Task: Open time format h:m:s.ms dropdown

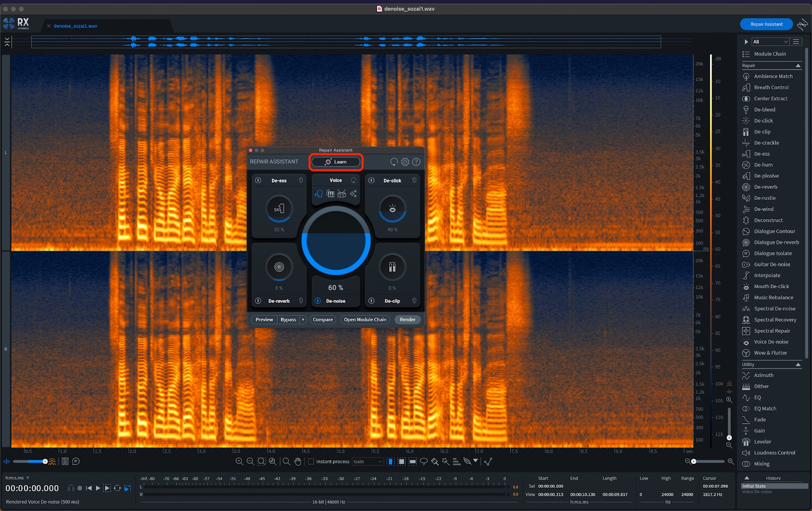Action: point(17,478)
